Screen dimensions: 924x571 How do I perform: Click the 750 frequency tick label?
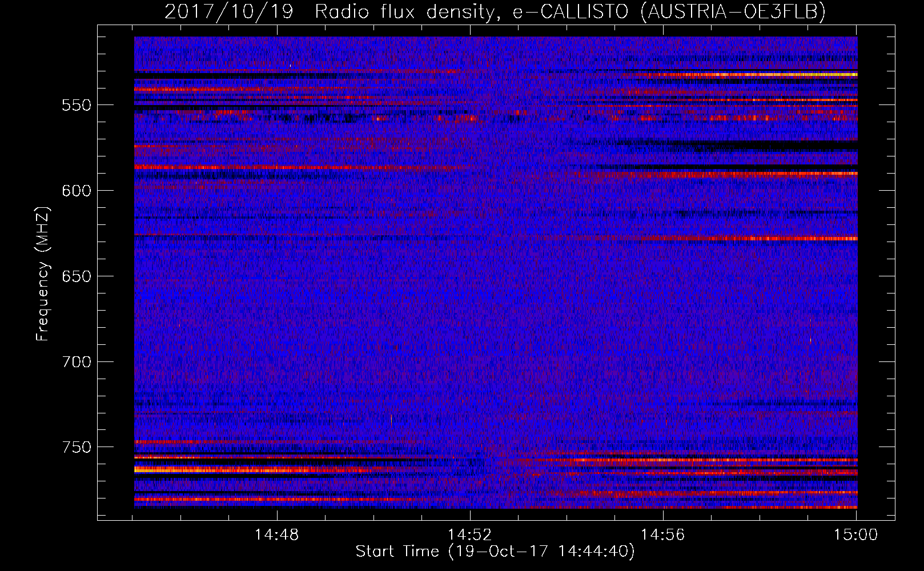coord(77,448)
